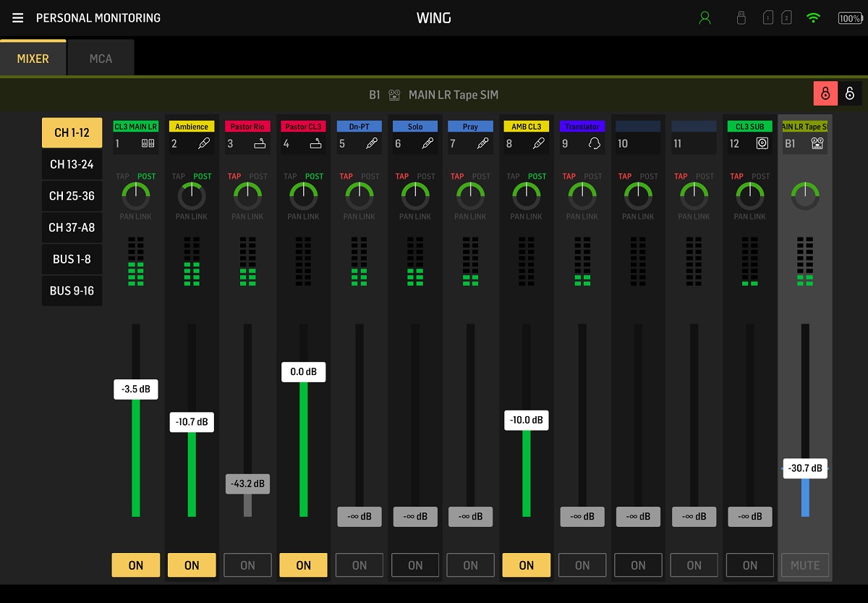868x603 pixels.
Task: Enable channel 5 Dn-PT ON button
Action: point(359,565)
